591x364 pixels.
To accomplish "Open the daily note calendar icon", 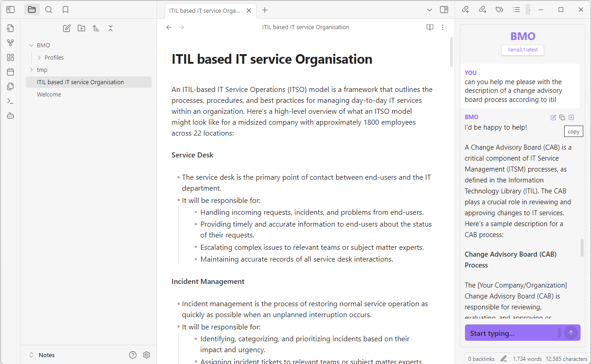I will coord(10,72).
